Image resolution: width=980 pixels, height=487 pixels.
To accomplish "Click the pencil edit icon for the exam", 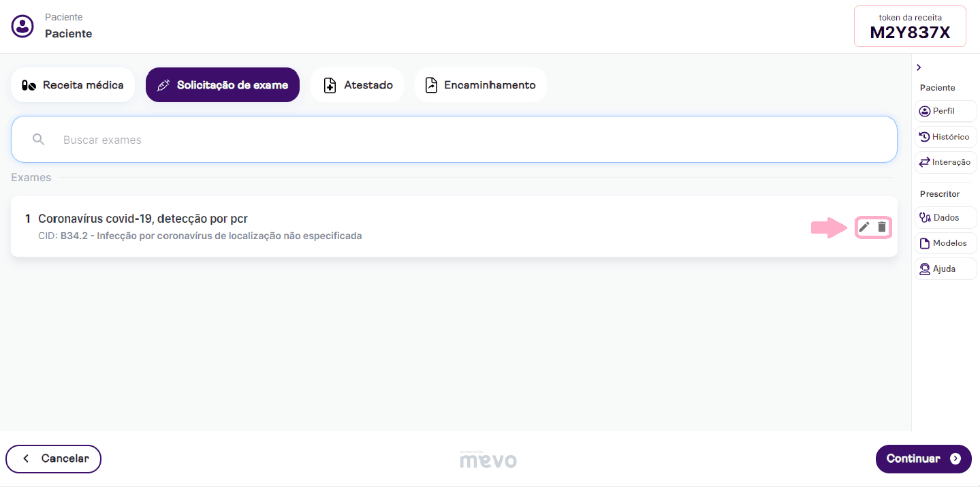I will tap(864, 227).
